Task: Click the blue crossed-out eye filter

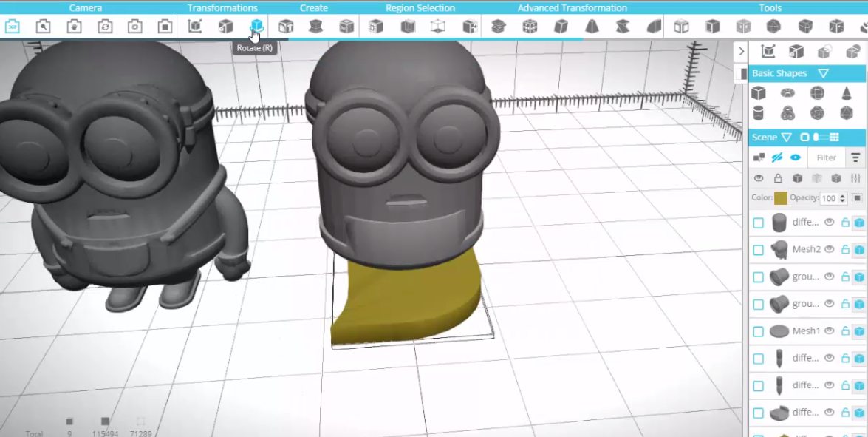Action: [x=776, y=157]
